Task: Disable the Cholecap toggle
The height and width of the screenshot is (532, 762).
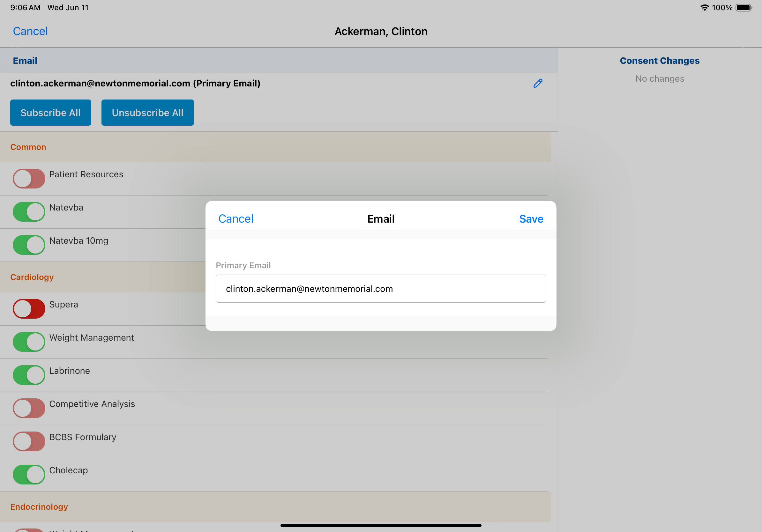Action: [29, 474]
